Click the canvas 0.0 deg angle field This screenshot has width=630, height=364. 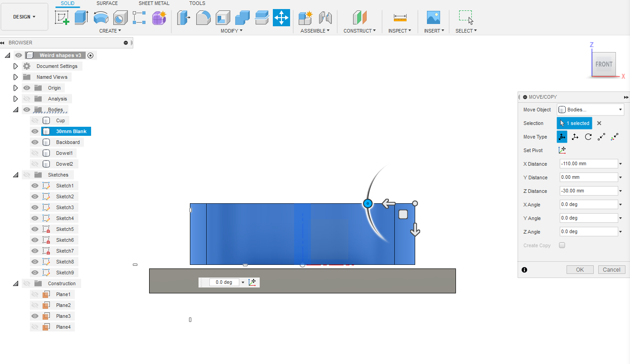click(x=224, y=282)
